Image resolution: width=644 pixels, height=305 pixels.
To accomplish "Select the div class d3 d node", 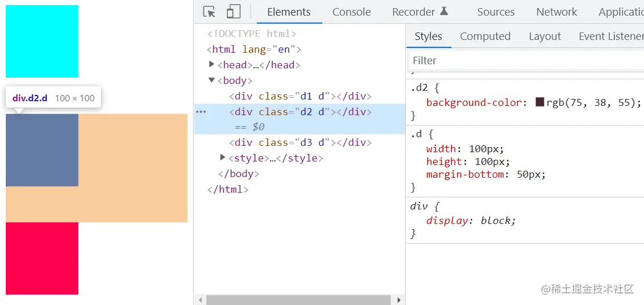I will pos(300,142).
